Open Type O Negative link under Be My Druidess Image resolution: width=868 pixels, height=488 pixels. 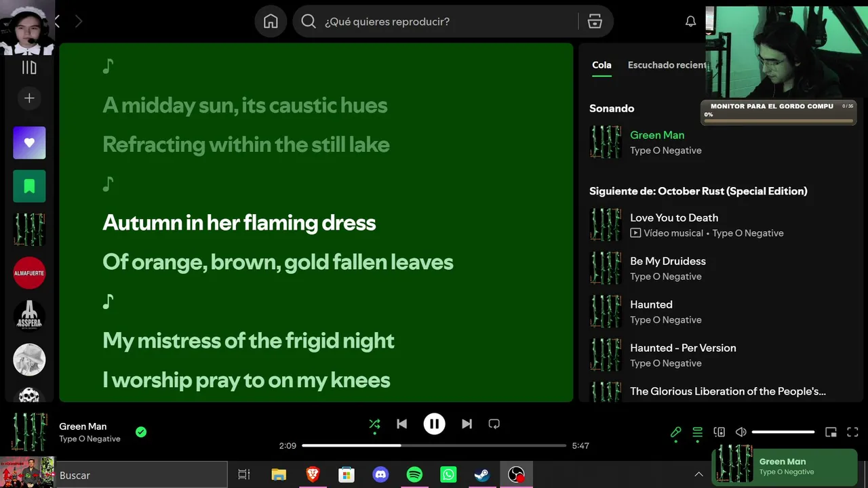click(666, 277)
